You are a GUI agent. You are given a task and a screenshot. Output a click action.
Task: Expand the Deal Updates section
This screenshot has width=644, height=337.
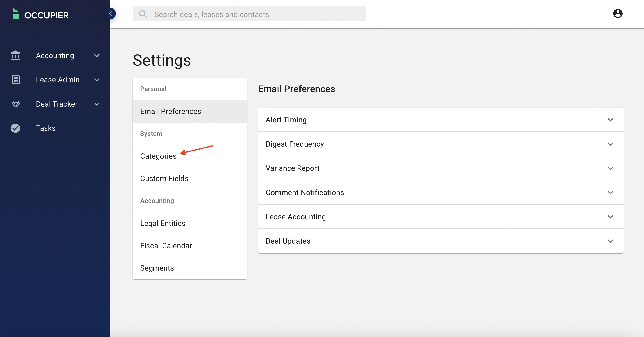pyautogui.click(x=610, y=241)
